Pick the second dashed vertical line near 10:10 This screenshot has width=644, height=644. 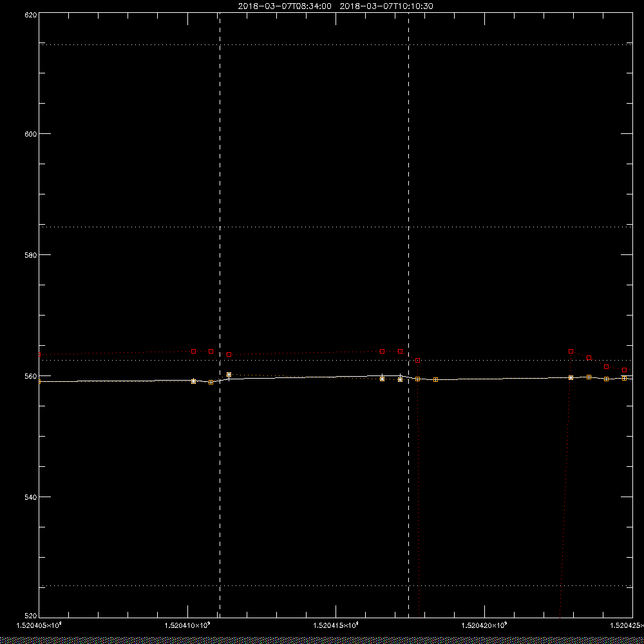(x=409, y=314)
